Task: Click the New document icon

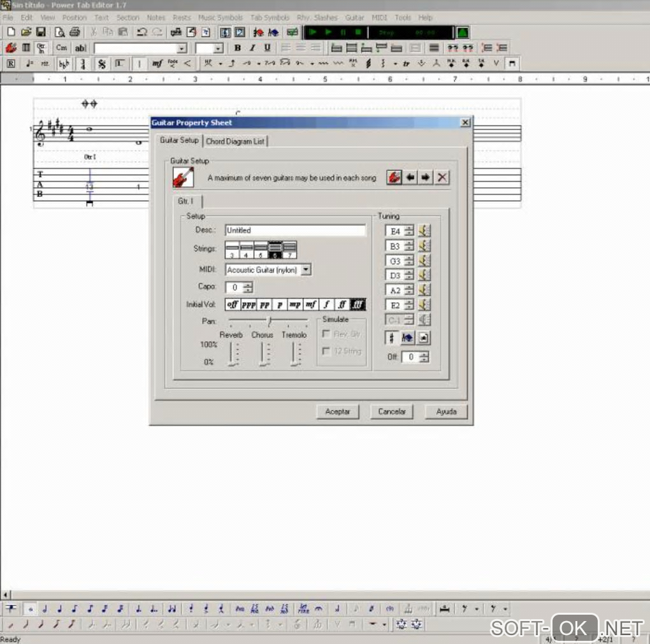Action: click(11, 32)
